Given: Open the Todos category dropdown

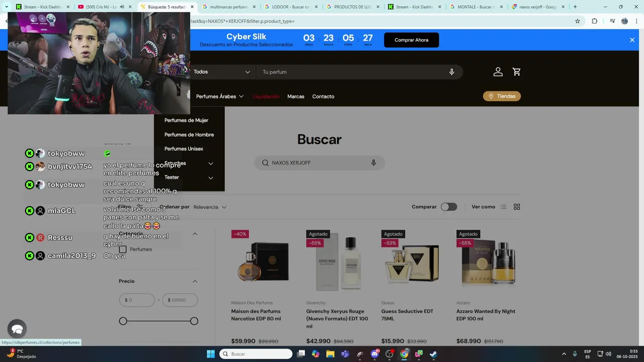Looking at the screenshot, I should point(221,72).
